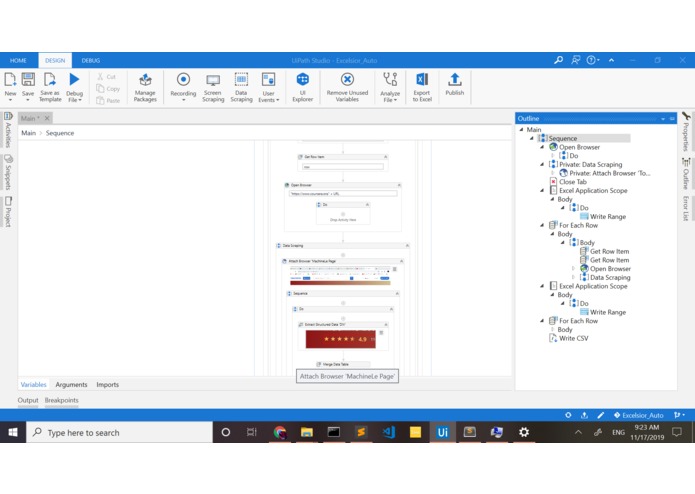Viewport: 695px width, 494px height.
Task: Click the circular sync icon in status bar
Action: (568, 415)
